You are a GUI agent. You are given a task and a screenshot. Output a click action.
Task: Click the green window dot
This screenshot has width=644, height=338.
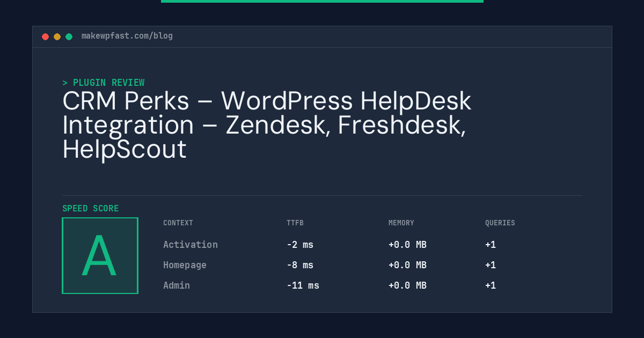[x=69, y=36]
